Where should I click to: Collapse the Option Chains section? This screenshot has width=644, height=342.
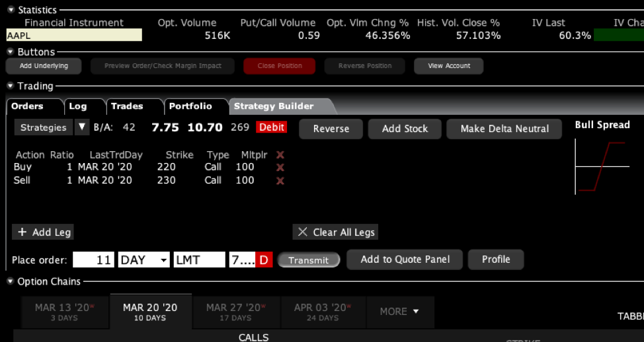11,282
